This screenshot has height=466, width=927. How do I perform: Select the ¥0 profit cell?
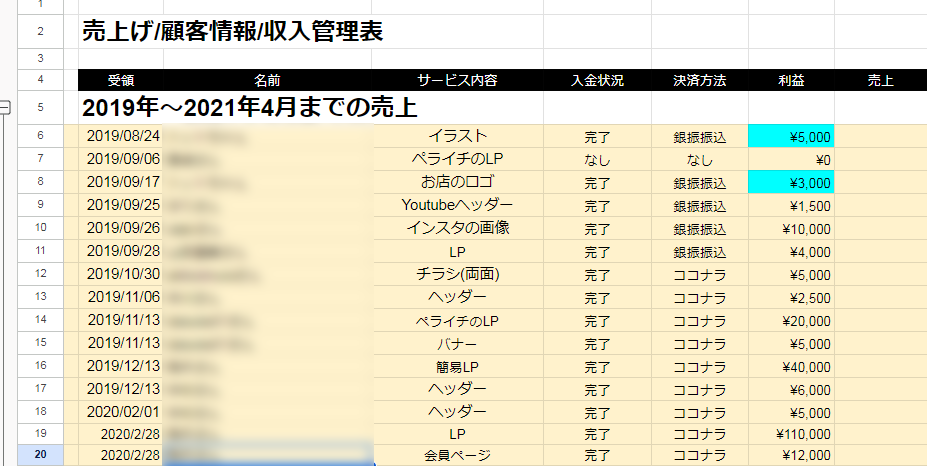(791, 160)
